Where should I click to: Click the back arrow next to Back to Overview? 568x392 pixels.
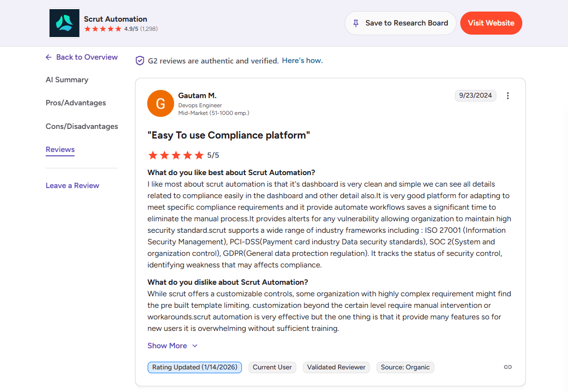(48, 57)
